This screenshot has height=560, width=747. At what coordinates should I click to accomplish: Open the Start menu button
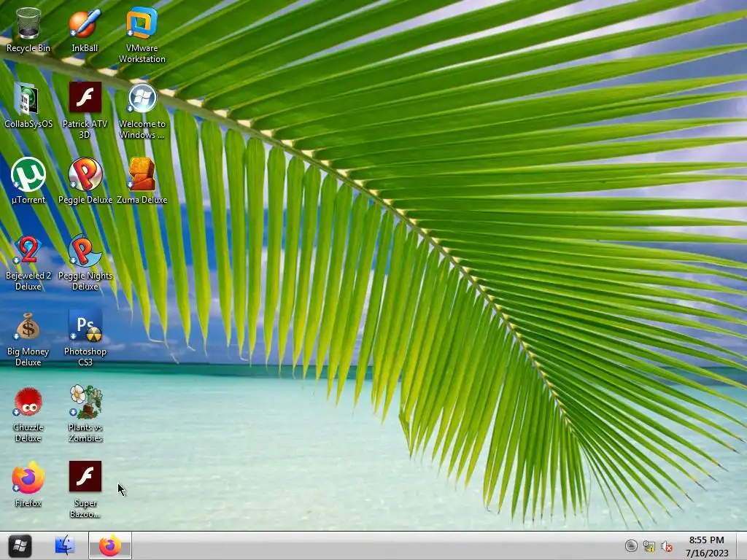[x=20, y=545]
